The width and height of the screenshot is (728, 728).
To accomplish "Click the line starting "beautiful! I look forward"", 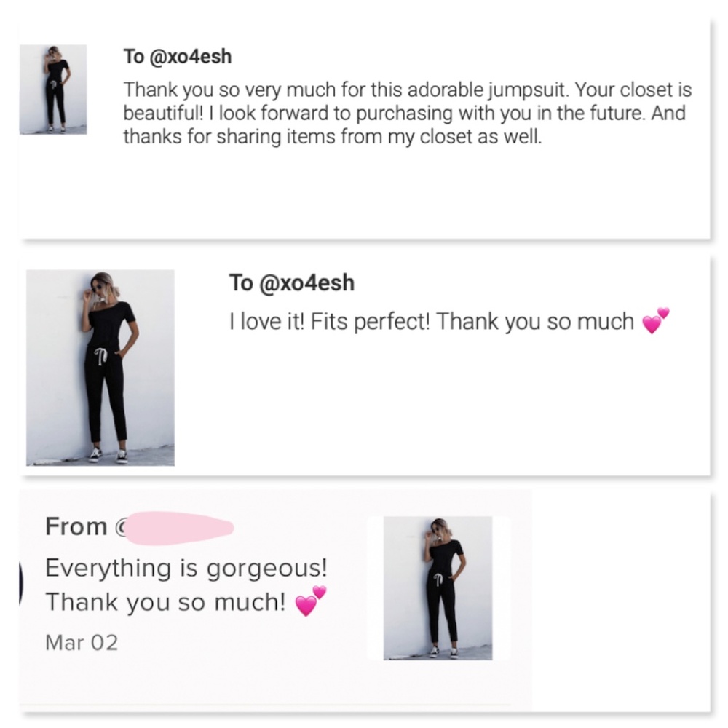I will 404,114.
